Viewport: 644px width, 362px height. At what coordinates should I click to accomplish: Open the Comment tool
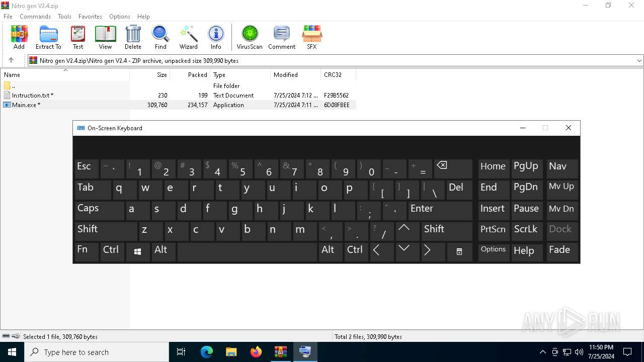[x=282, y=38]
